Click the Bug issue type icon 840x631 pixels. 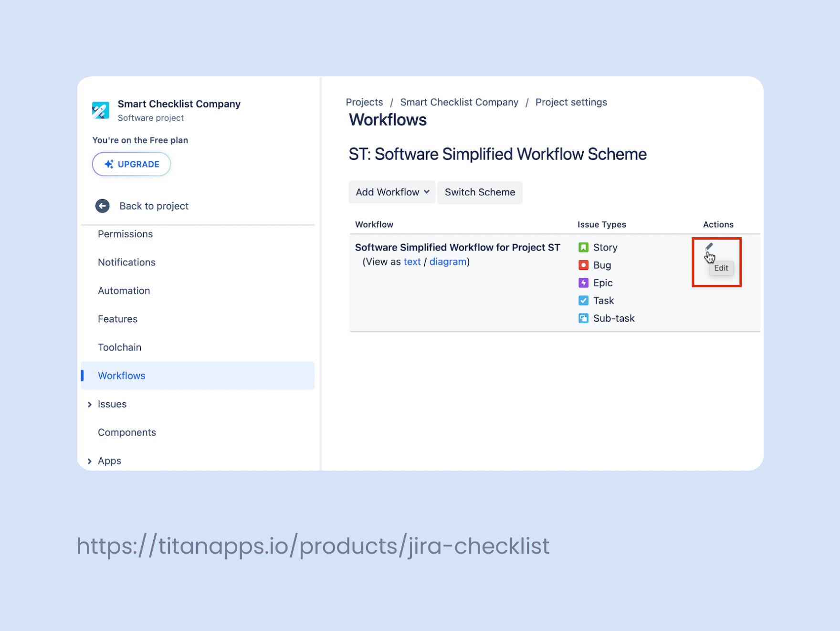[x=583, y=265]
